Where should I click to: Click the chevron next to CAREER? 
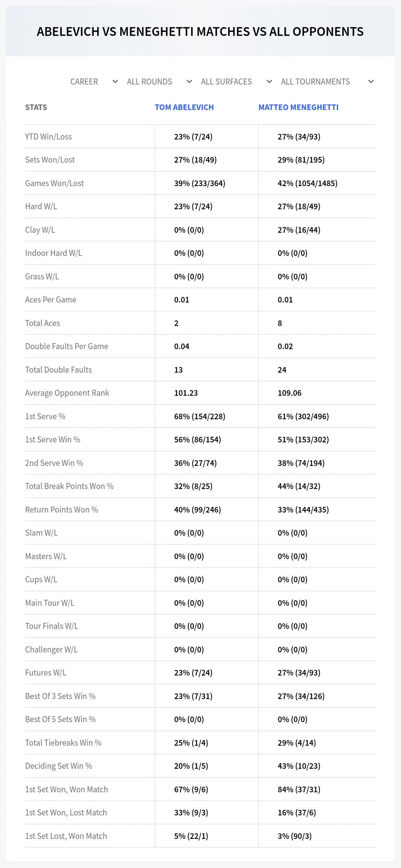coord(115,82)
